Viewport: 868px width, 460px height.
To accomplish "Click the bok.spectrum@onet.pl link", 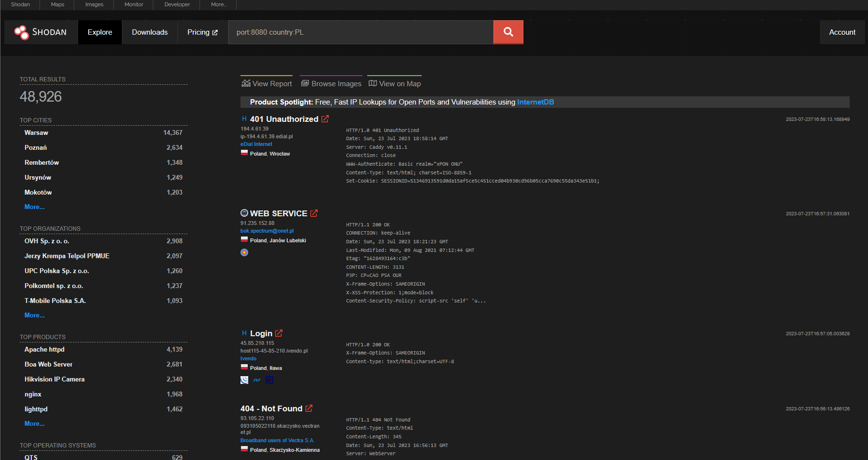I will pos(267,231).
